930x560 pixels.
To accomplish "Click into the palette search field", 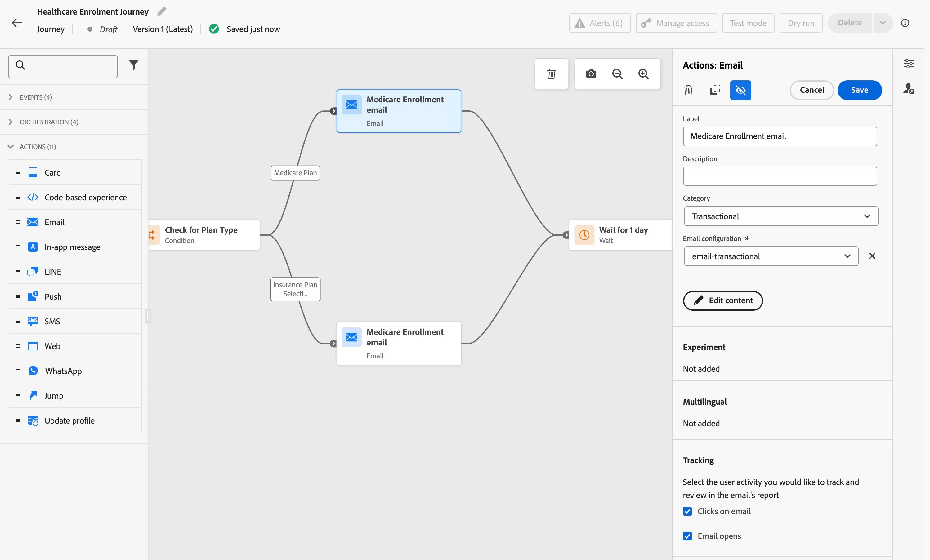I will (63, 67).
